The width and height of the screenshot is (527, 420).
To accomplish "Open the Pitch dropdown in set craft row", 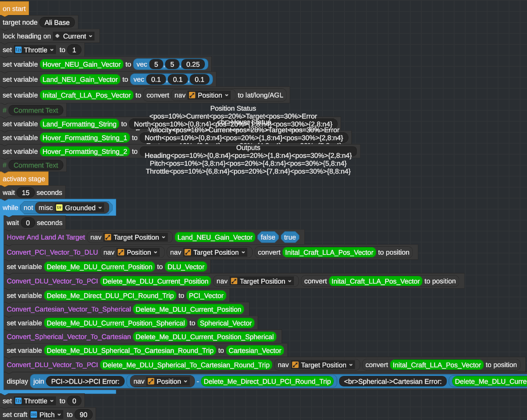I will [x=46, y=415].
